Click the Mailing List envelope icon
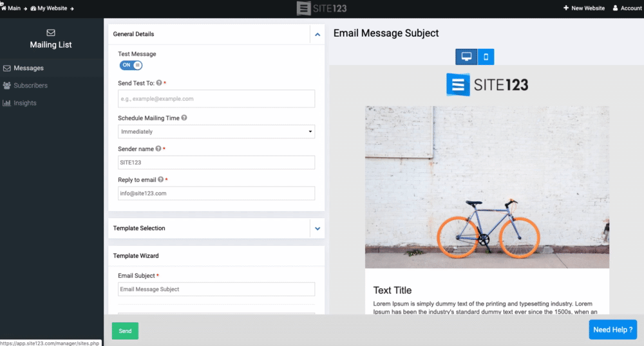 [x=51, y=33]
